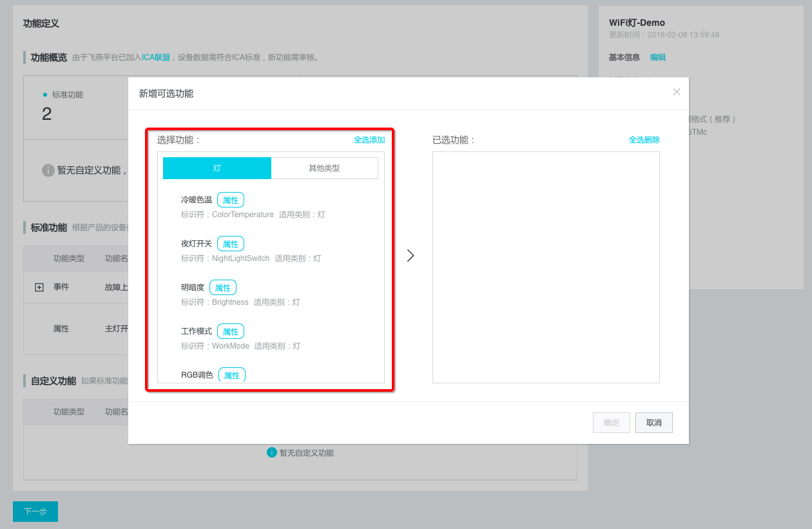The height and width of the screenshot is (529, 812).
Task: Click info icon beside 暂无自定义功能 in table
Action: click(272, 452)
